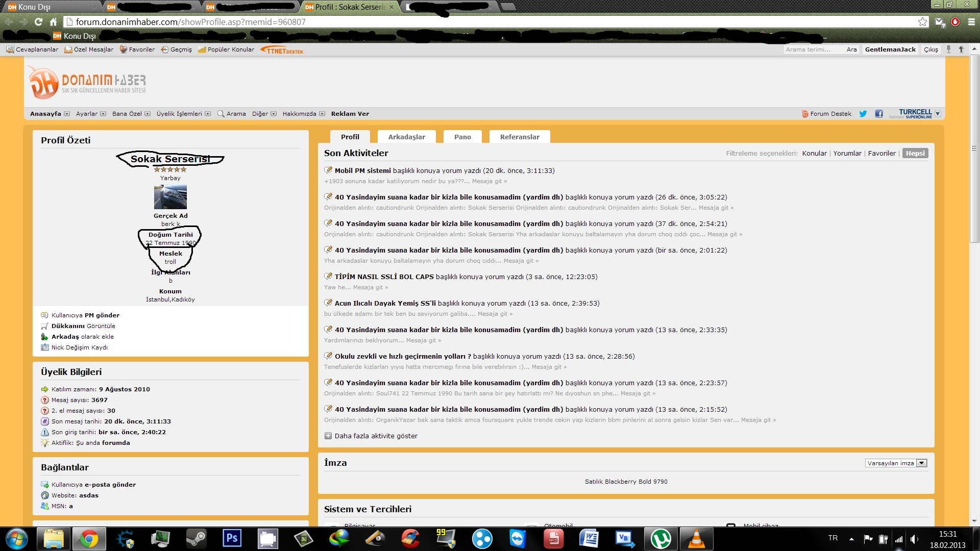Filter activities by Yorumlar
The image size is (980, 551).
tap(847, 153)
